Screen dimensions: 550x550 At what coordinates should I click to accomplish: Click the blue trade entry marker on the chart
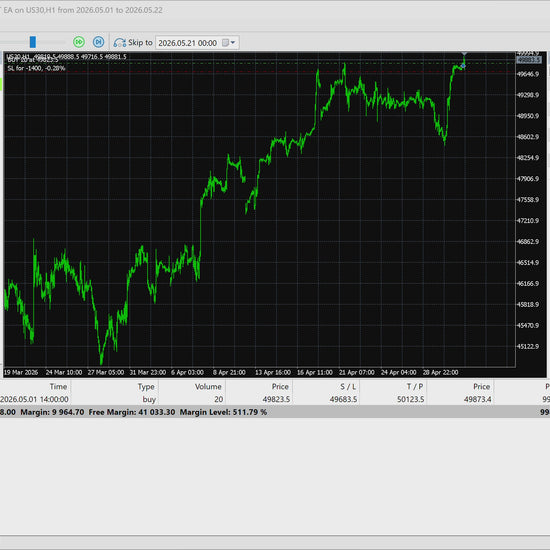[x=463, y=66]
